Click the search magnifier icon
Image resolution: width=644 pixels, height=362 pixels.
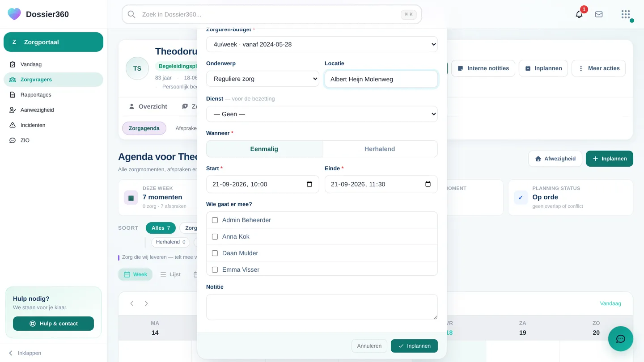pos(131,14)
